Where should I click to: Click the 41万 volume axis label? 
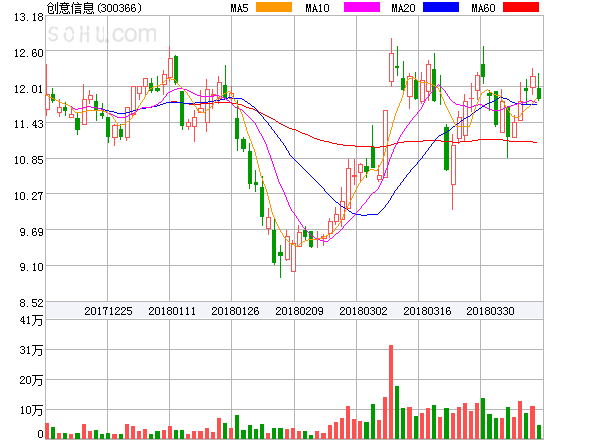point(31,320)
